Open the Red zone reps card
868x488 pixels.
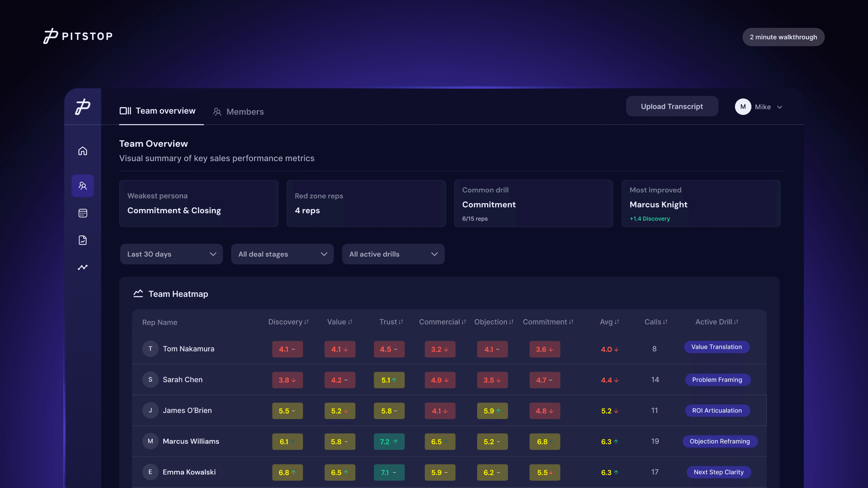(x=366, y=203)
